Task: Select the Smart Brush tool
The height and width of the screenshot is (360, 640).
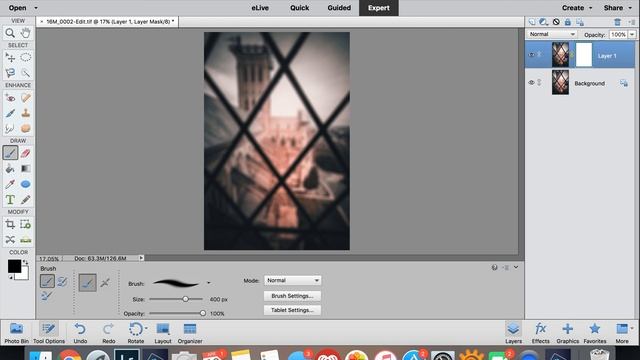Action: point(10,113)
